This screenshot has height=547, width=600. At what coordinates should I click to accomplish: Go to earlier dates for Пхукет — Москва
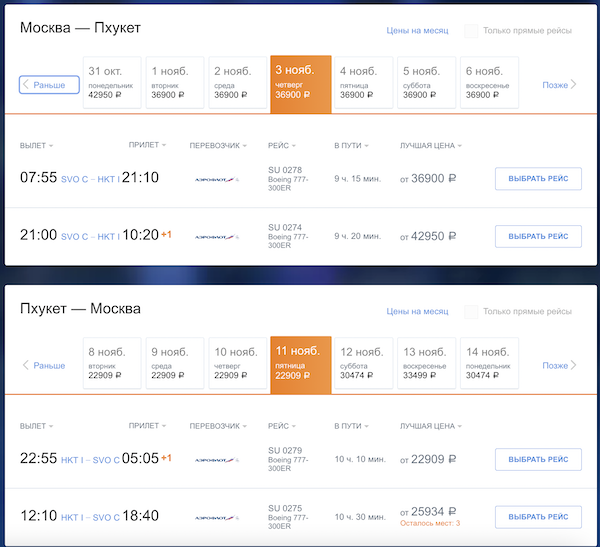(49, 365)
